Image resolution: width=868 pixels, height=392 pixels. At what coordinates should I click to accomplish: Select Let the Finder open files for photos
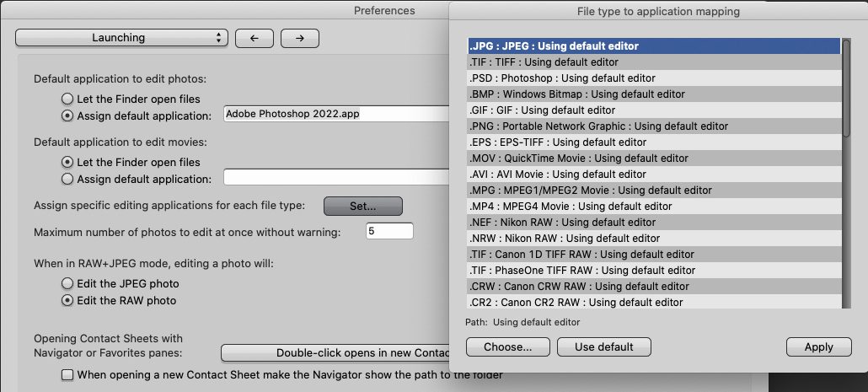point(67,98)
